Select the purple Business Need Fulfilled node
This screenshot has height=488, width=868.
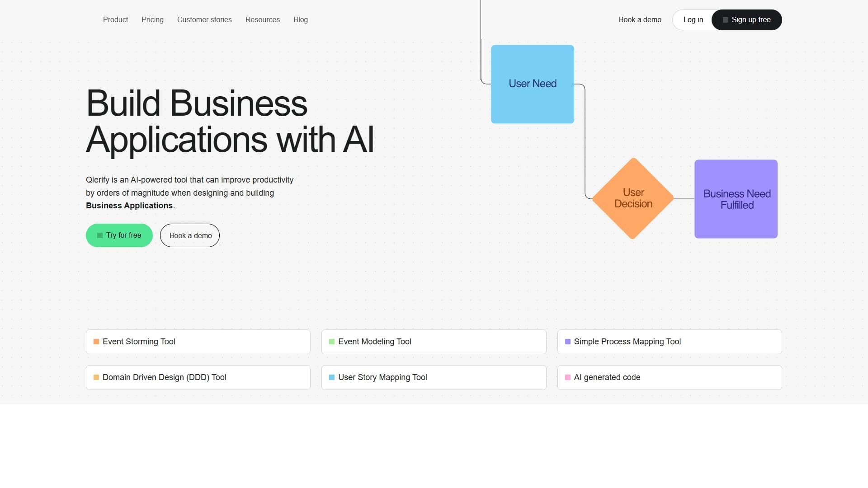[736, 199]
